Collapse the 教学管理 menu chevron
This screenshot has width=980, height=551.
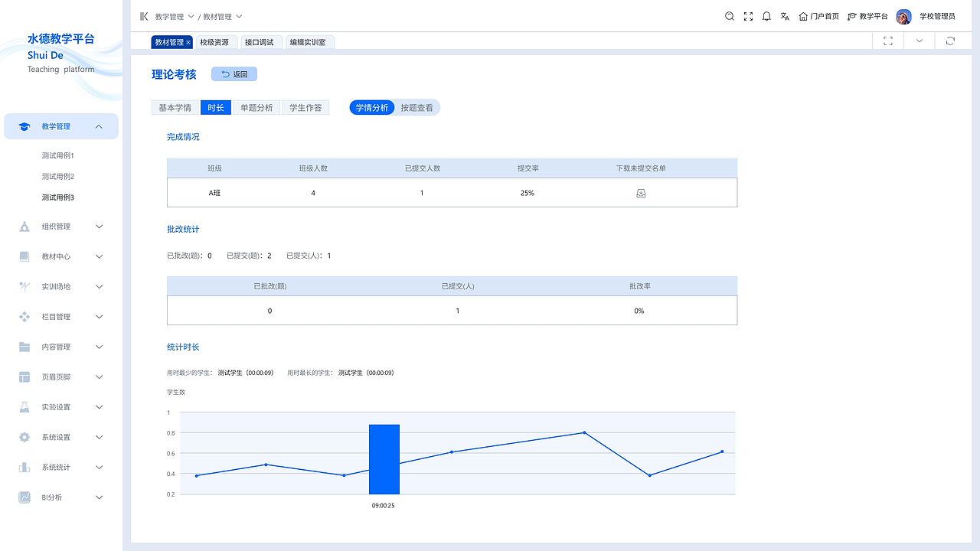(x=99, y=126)
